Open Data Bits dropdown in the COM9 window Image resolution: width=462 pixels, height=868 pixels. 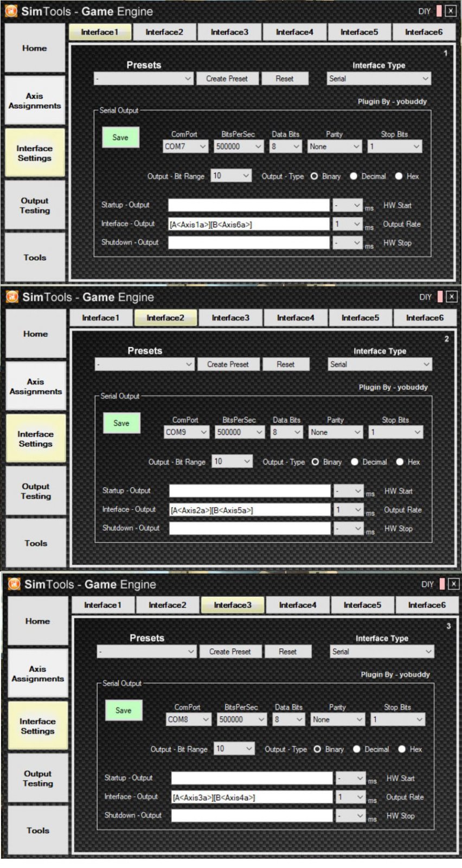286,432
